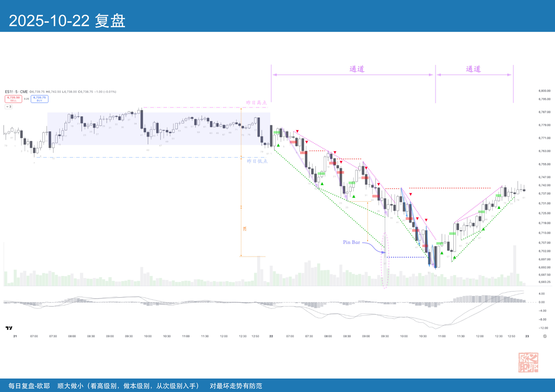The width and height of the screenshot is (555, 392).
Task: Click the orange 2R measurement label
Action: pyautogui.click(x=245, y=229)
